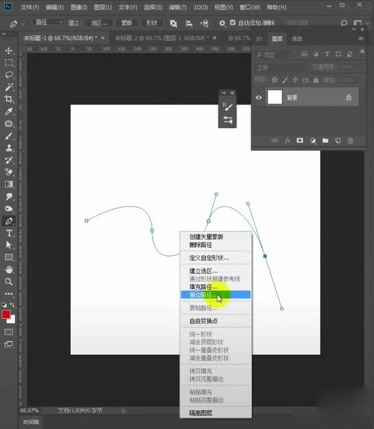Image resolution: width=374 pixels, height=429 pixels.
Task: Open the gear options dropdown in options bar
Action: (222, 23)
